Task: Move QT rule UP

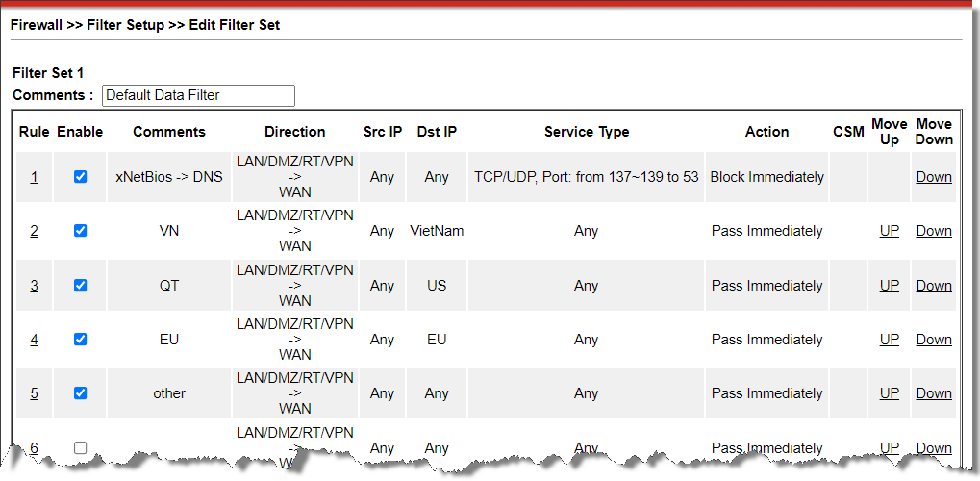Action: [889, 286]
